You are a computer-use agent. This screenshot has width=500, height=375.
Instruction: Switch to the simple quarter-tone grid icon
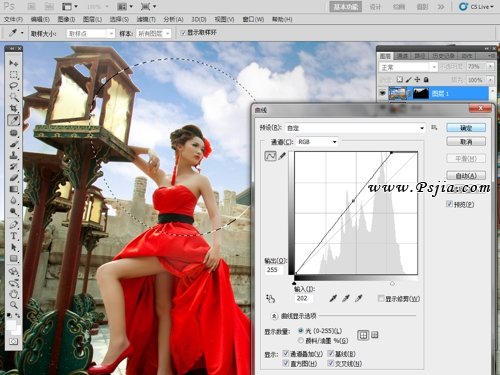click(363, 335)
